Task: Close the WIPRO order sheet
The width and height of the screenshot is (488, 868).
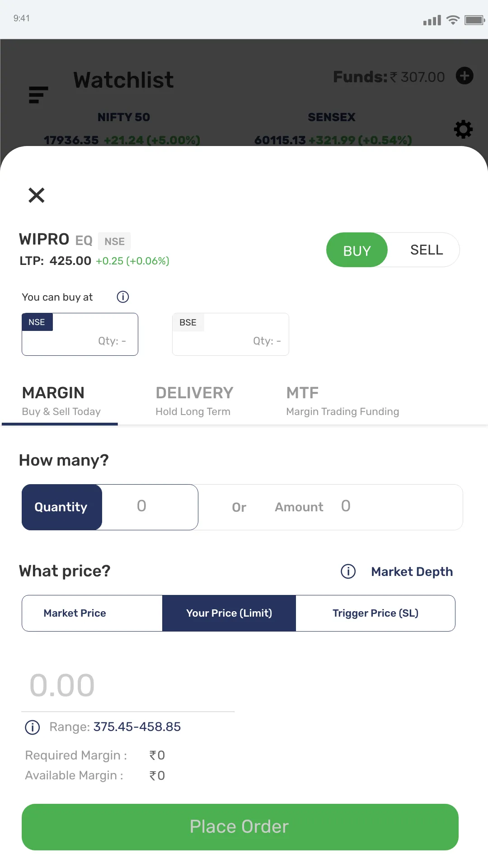Action: pos(36,195)
